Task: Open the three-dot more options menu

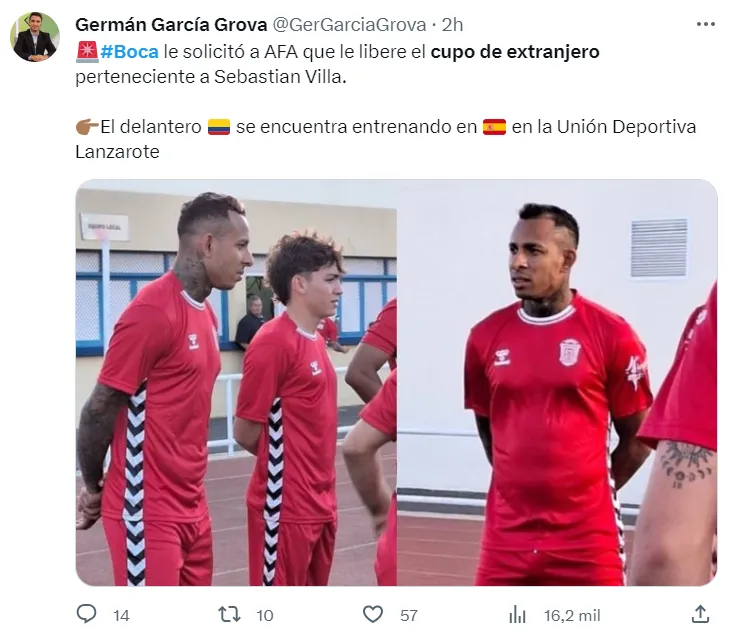Action: pos(705,24)
